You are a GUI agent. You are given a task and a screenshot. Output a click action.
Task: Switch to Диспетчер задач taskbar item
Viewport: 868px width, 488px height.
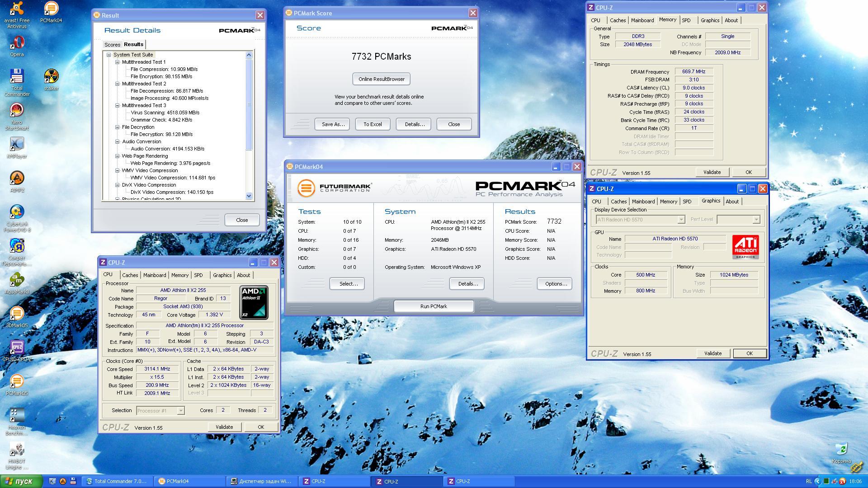(262, 481)
